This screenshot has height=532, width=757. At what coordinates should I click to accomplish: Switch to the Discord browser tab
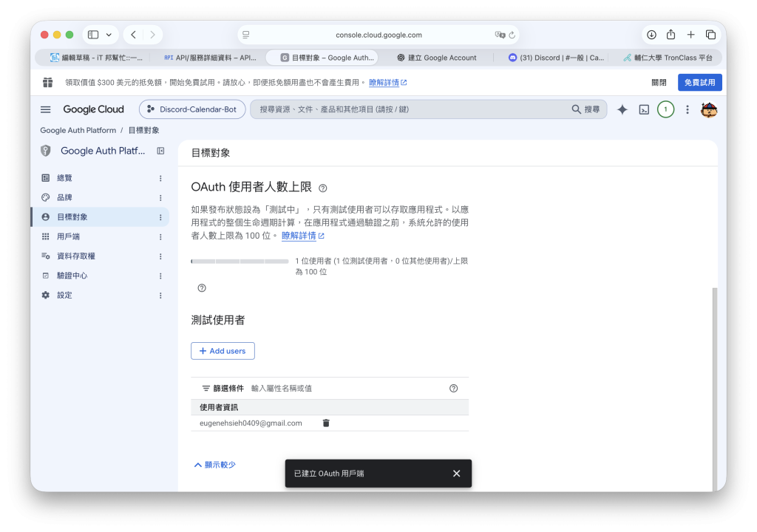click(x=556, y=58)
